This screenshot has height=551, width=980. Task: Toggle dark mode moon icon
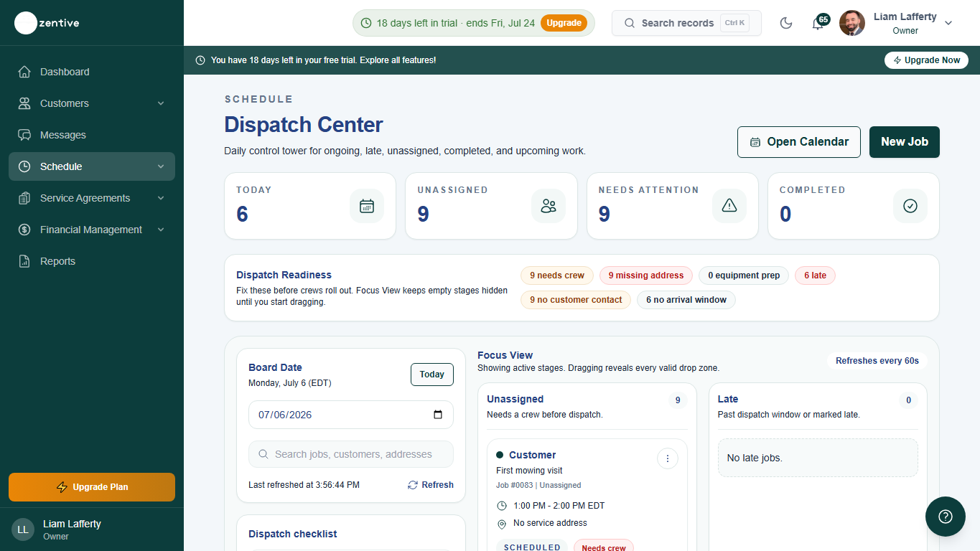786,23
